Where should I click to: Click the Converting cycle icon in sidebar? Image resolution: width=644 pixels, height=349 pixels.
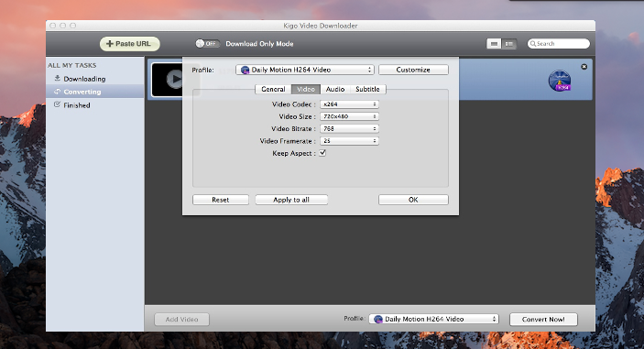pyautogui.click(x=58, y=92)
